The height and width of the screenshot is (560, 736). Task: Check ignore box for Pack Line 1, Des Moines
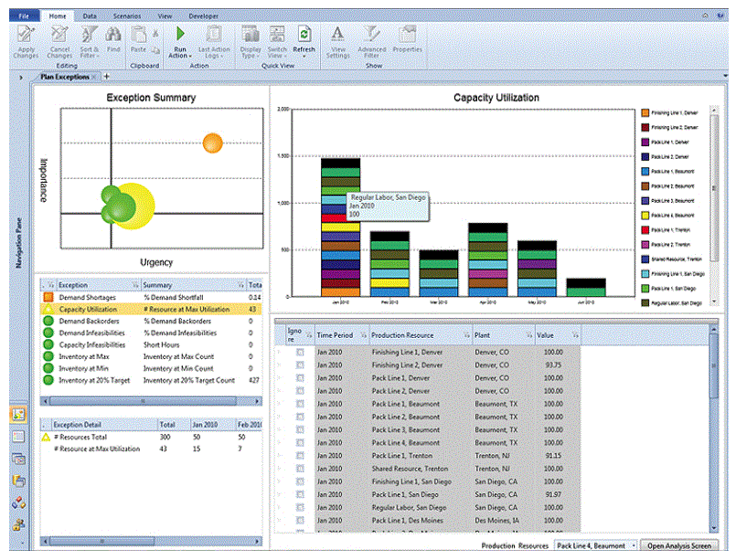(x=300, y=521)
